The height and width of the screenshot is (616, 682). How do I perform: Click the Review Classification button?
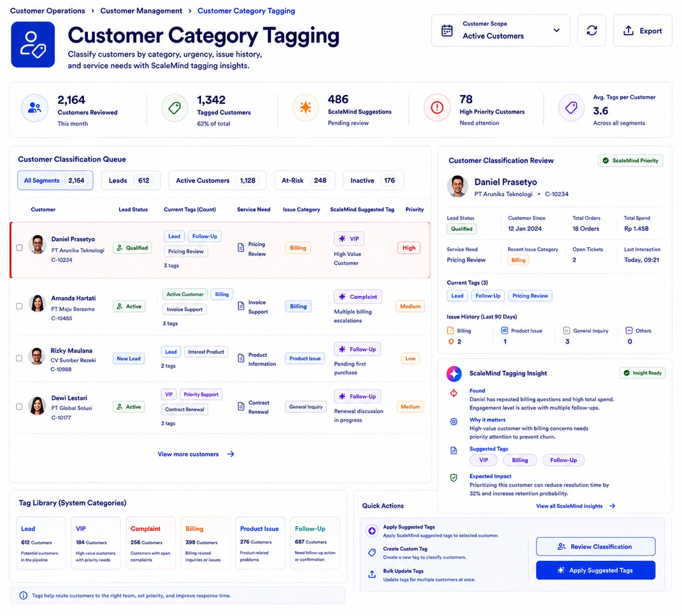(x=595, y=546)
